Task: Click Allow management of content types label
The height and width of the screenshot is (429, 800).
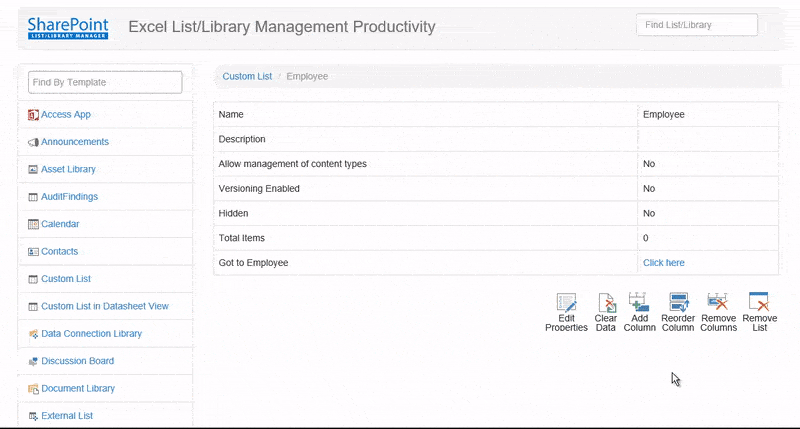Action: (292, 164)
